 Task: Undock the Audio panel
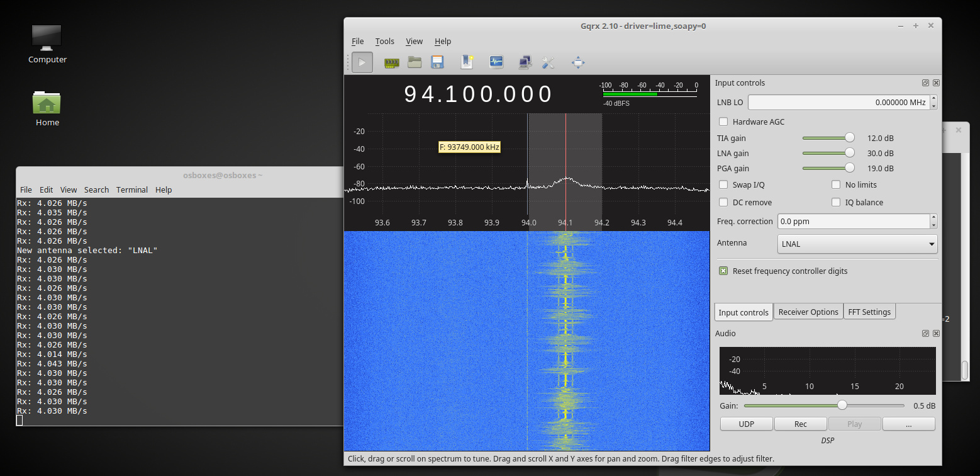coord(925,334)
